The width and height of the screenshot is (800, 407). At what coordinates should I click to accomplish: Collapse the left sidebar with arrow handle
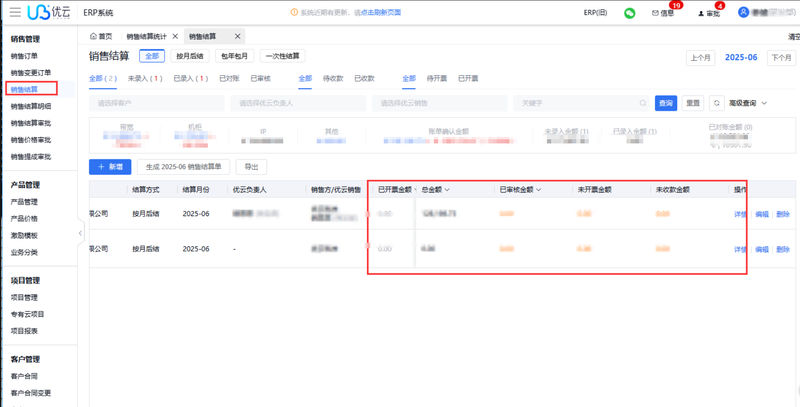(x=80, y=233)
